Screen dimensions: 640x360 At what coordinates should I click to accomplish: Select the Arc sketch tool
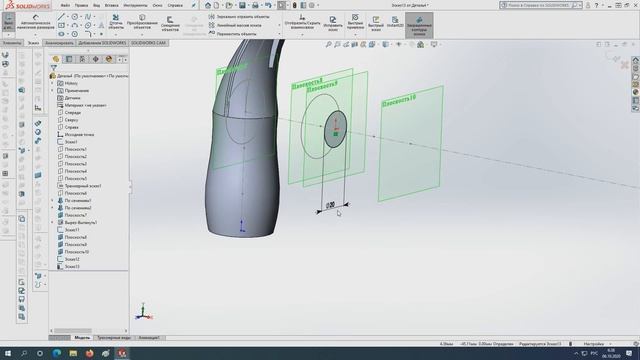pos(75,26)
